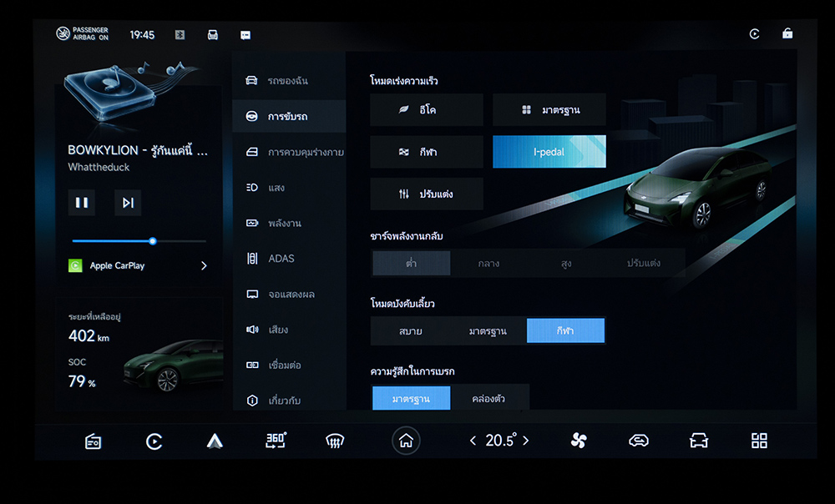835x504 pixels.
Task: Open the radio icon in bottom bar
Action: tap(94, 441)
